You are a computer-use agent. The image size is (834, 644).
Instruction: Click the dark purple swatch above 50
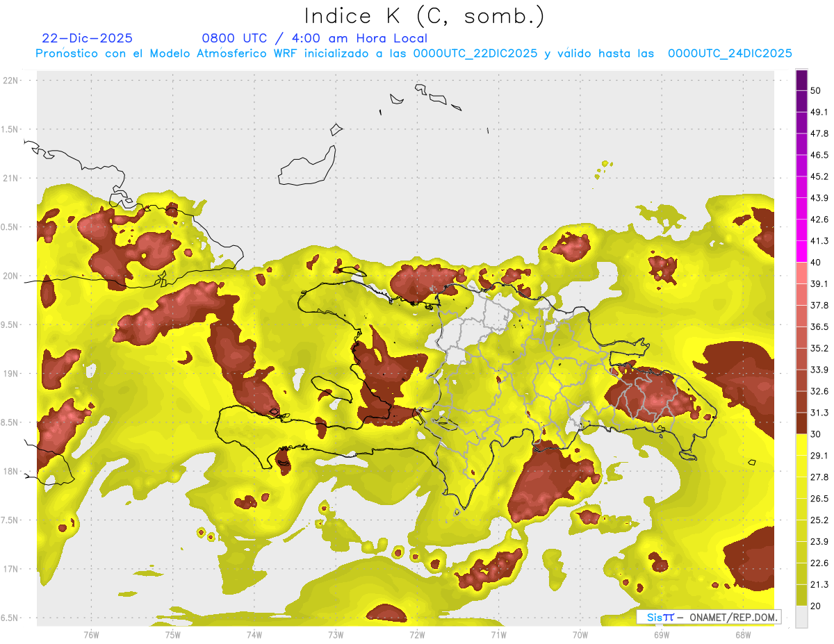pos(801,80)
